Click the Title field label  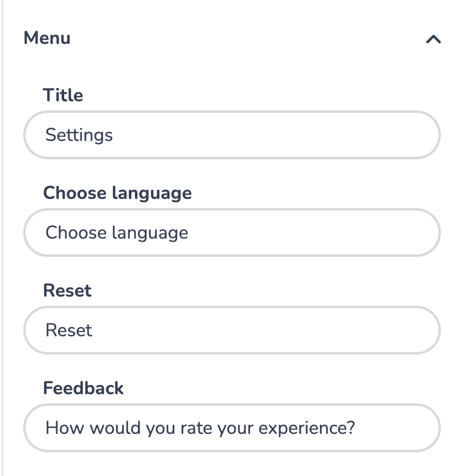tap(63, 95)
